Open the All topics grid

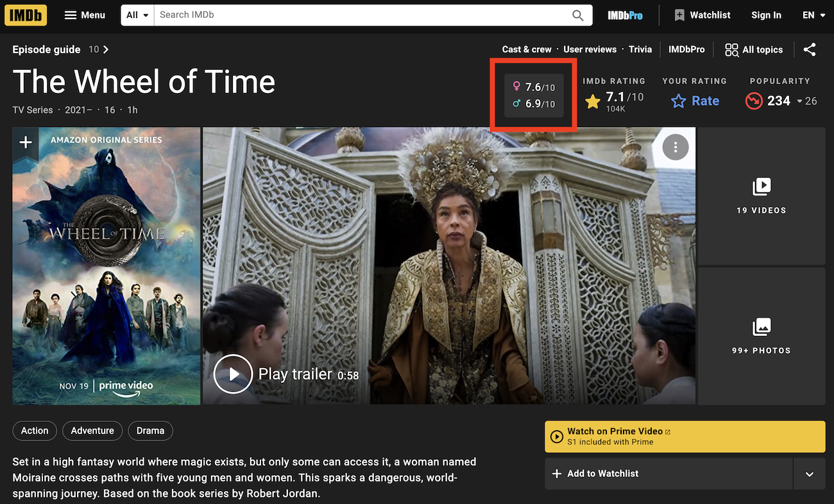pos(754,49)
